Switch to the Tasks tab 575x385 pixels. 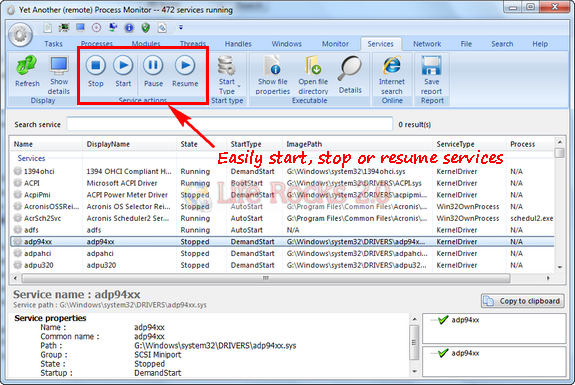tap(54, 44)
